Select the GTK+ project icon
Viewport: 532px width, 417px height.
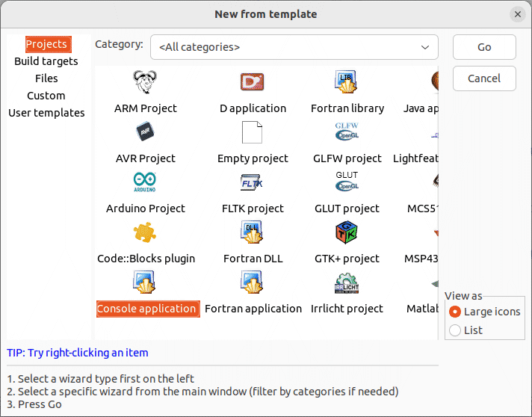pyautogui.click(x=347, y=232)
